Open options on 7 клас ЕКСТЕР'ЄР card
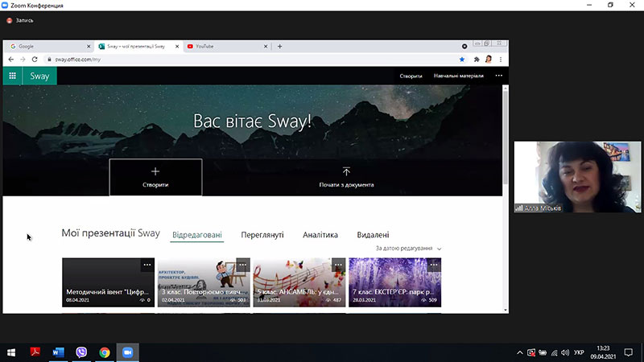Screen dimensions: 644x362 click(x=434, y=265)
